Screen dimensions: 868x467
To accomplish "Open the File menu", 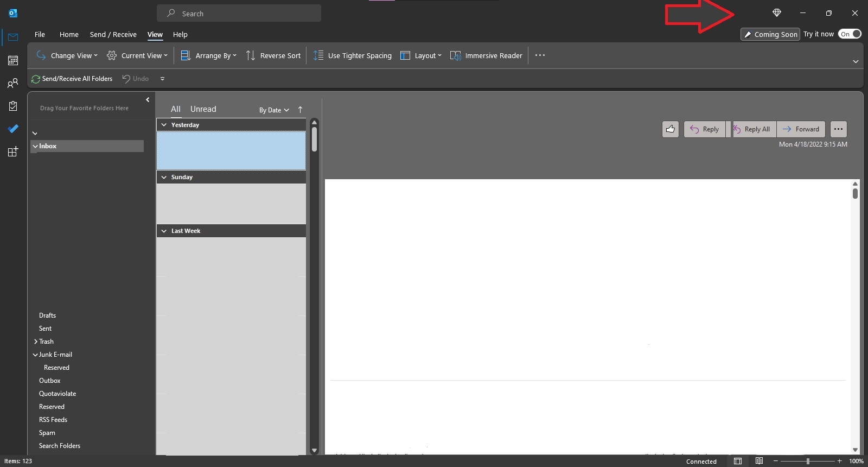I will click(40, 34).
